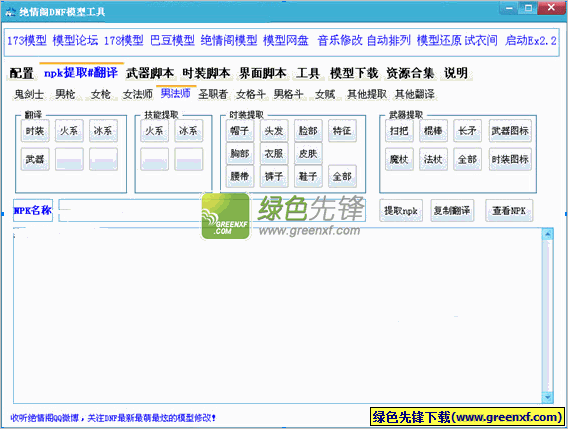Switch to the 说明 tab
Image resolution: width=568 pixels, height=429 pixels.
[456, 73]
